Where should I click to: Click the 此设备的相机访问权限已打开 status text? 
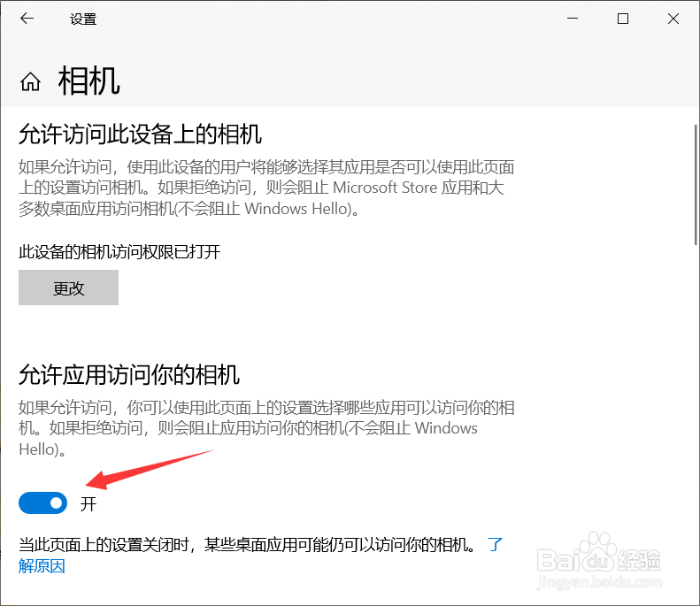click(119, 252)
